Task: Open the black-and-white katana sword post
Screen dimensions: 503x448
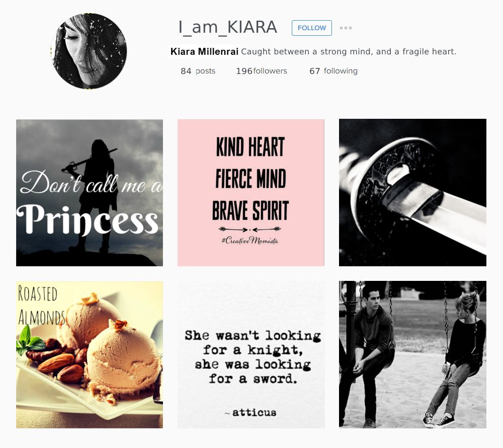Action: click(412, 193)
